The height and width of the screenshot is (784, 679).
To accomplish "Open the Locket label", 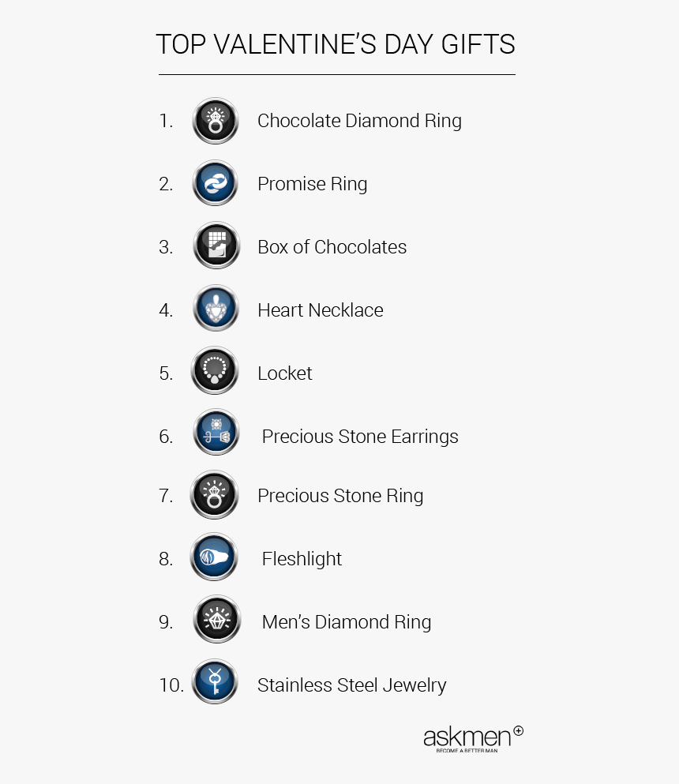I will tap(285, 373).
